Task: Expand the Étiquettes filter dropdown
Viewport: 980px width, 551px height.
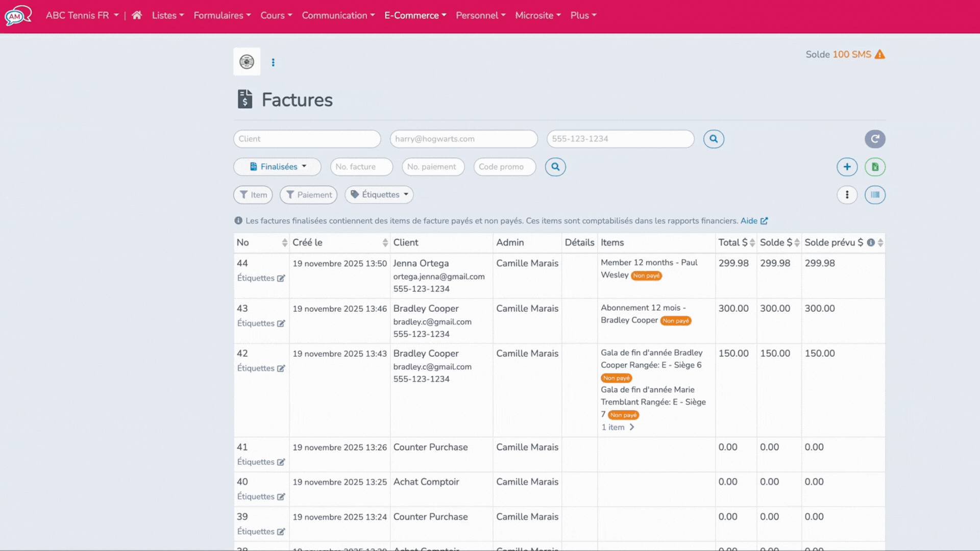Action: coord(379,194)
